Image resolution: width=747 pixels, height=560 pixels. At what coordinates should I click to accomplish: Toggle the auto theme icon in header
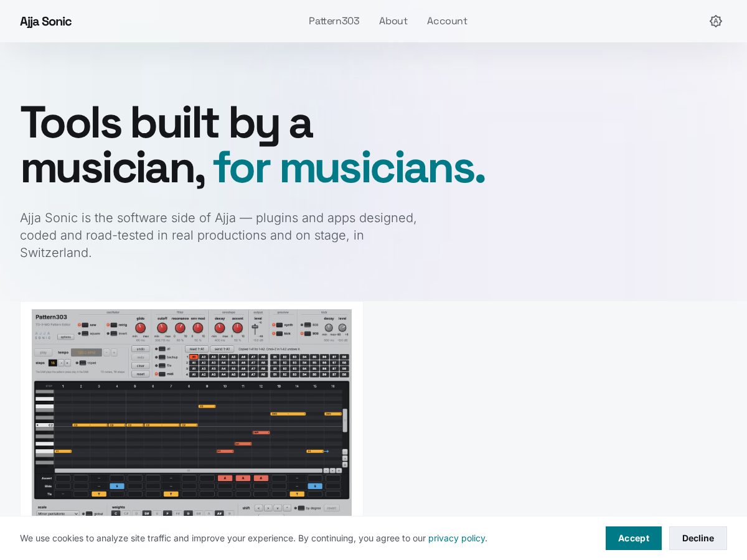pos(716,21)
